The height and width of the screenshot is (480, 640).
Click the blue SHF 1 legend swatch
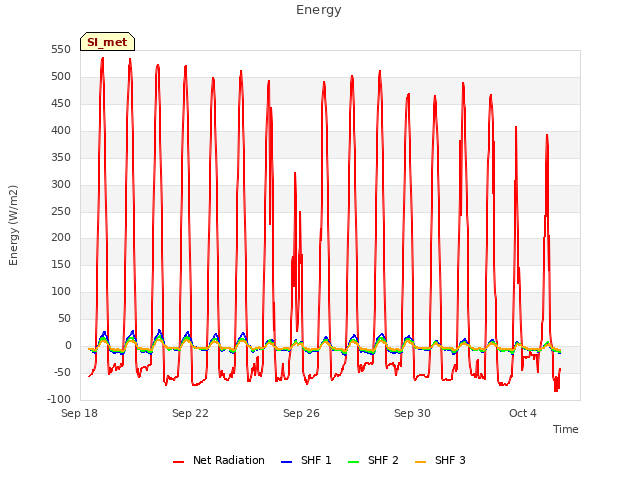click(287, 462)
